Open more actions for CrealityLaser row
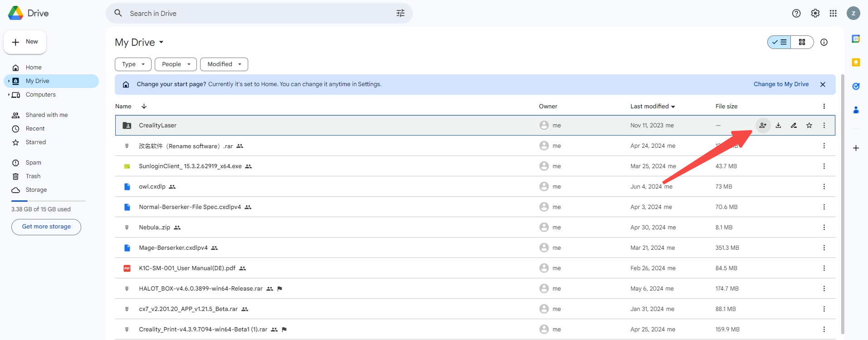 (x=824, y=125)
